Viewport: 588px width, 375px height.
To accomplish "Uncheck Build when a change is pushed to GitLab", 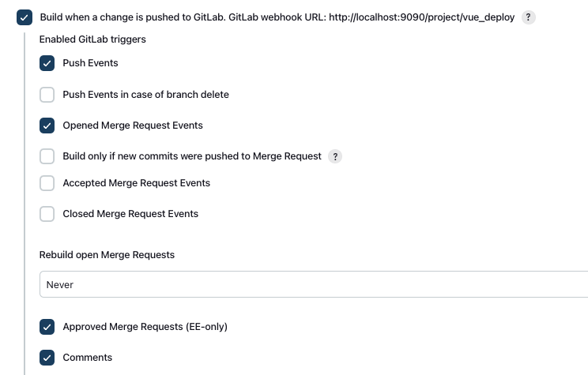I will coord(24,17).
